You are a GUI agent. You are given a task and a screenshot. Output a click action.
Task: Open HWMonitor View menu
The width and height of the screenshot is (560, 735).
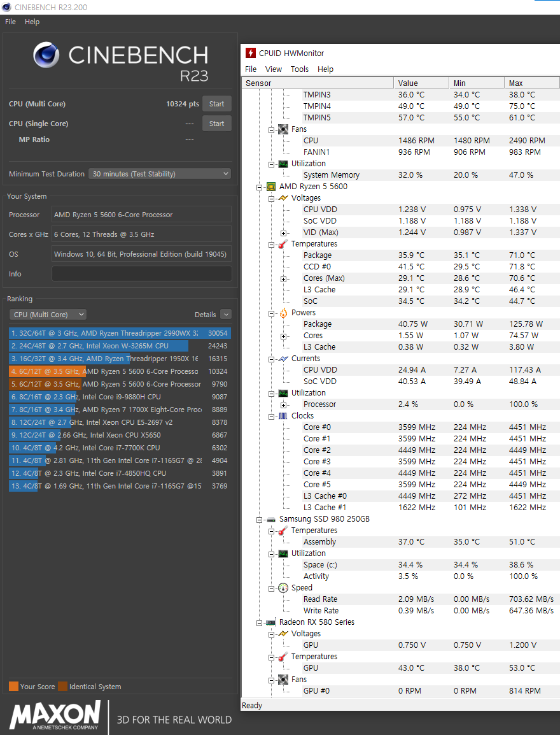(274, 69)
